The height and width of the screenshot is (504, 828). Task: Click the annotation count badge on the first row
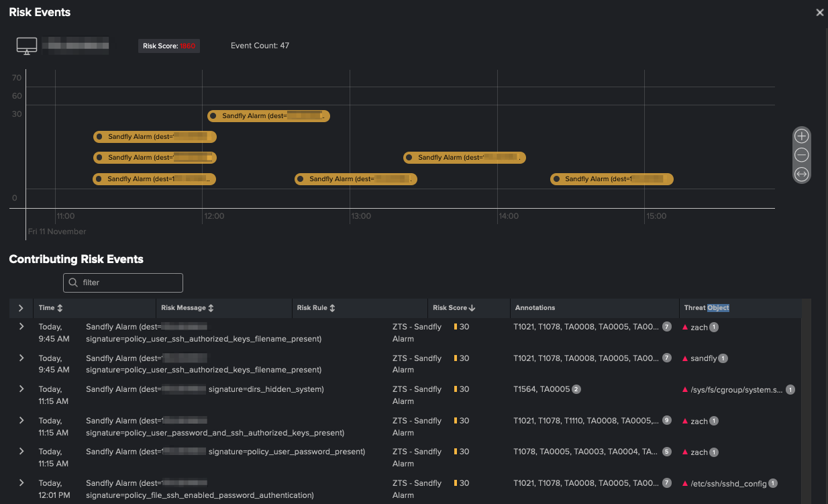pyautogui.click(x=666, y=327)
